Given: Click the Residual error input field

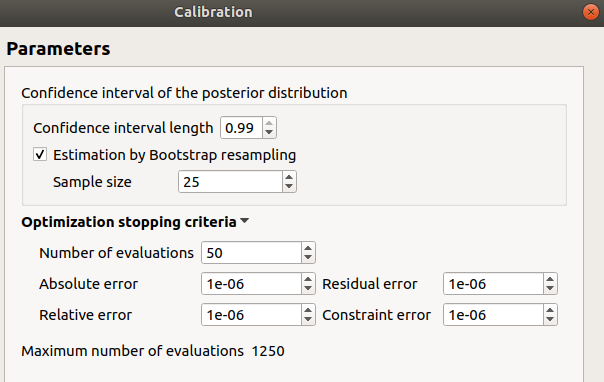Looking at the screenshot, I should pyautogui.click(x=493, y=284).
